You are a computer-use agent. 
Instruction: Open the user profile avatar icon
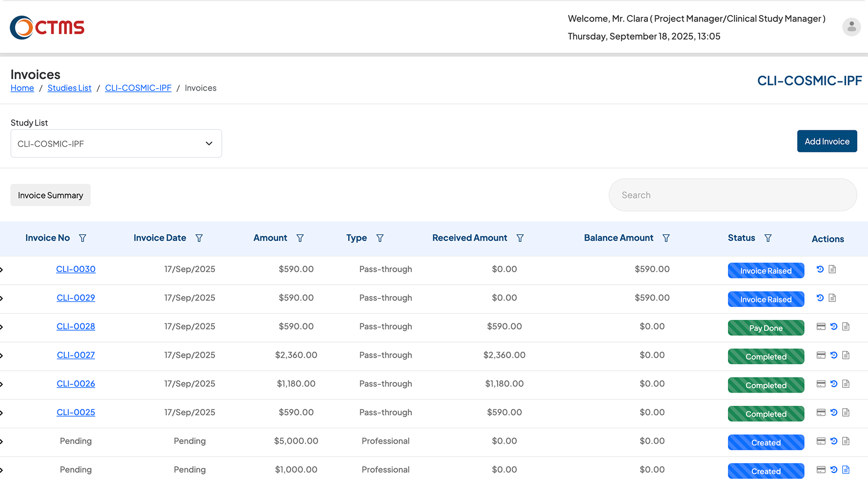point(851,27)
